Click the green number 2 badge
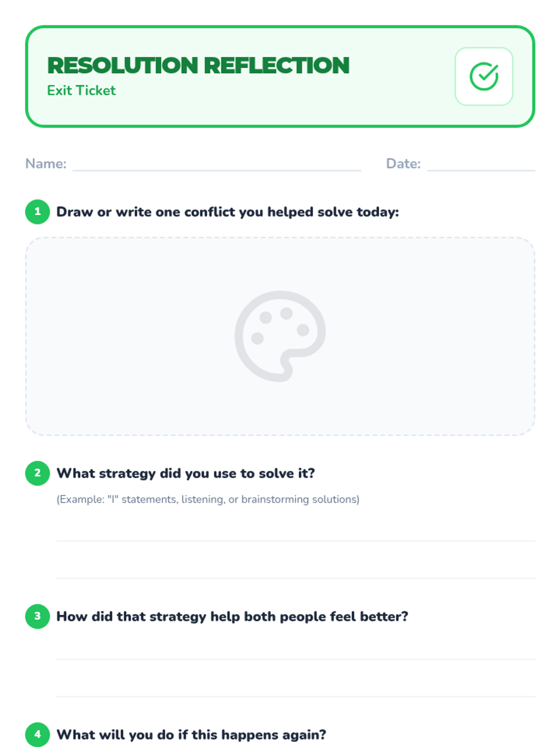560x747 pixels. 37,473
